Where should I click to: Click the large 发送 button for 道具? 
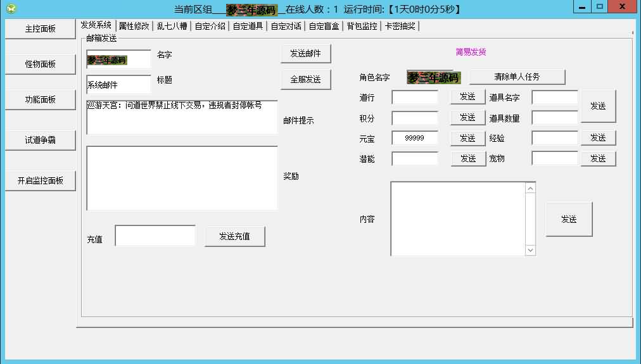[x=598, y=106]
